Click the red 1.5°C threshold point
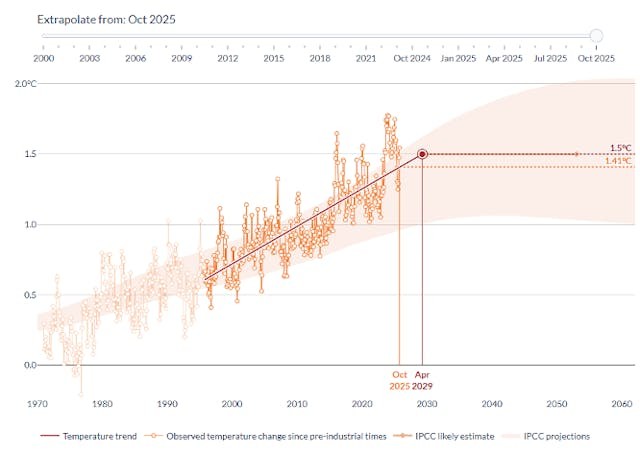 [x=422, y=154]
